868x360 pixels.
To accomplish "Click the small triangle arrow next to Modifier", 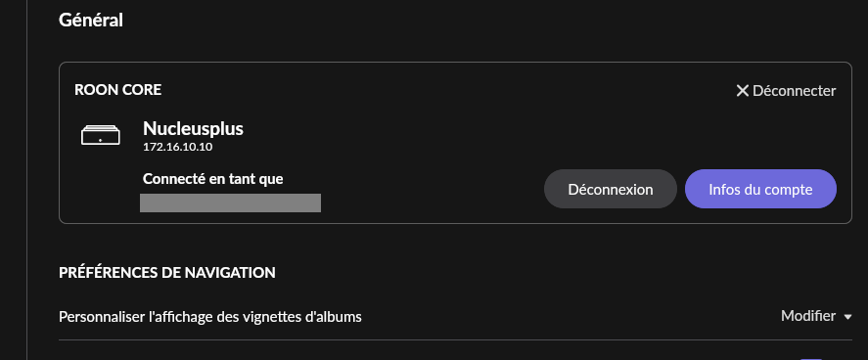I will pos(847,317).
